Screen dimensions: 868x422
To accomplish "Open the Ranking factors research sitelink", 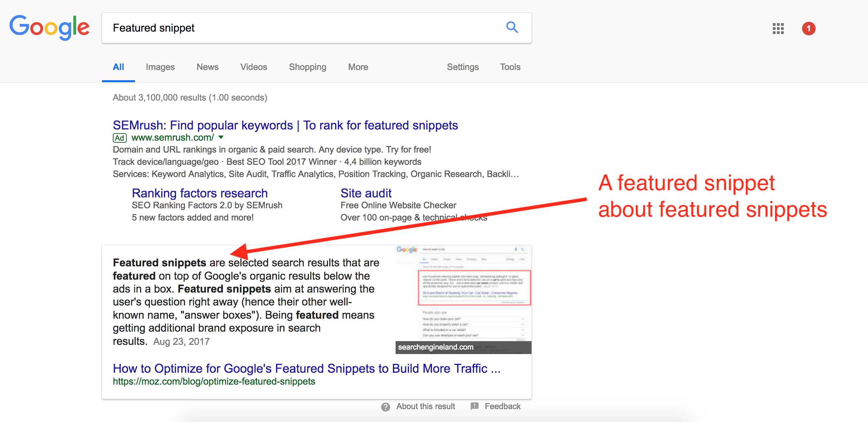I will click(x=199, y=193).
